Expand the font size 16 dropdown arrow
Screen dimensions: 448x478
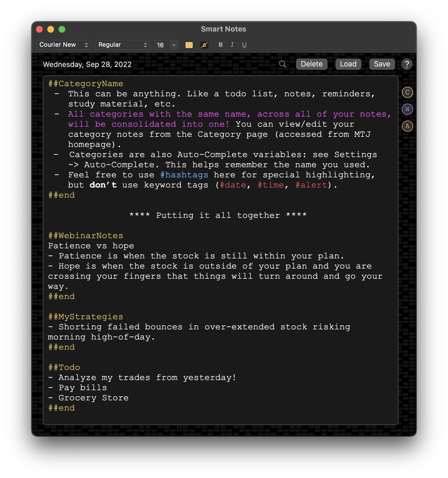pyautogui.click(x=174, y=45)
